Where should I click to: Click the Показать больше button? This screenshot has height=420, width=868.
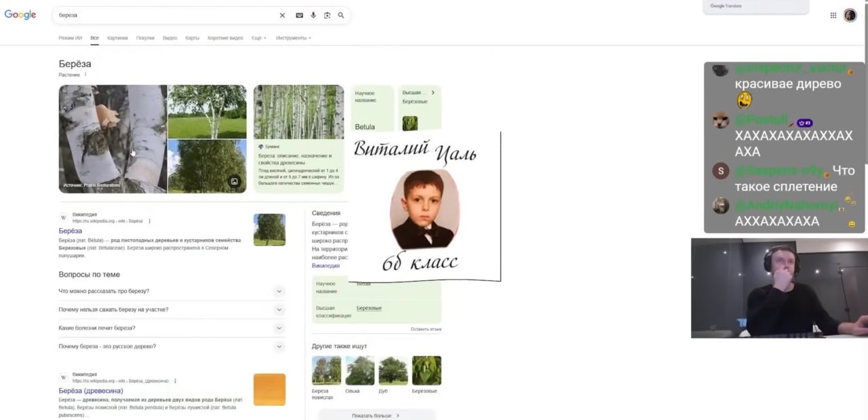tap(376, 415)
